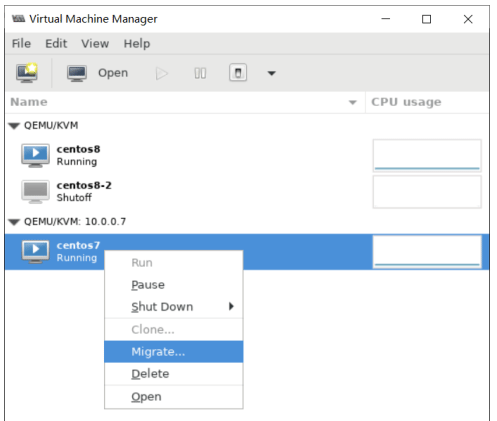This screenshot has height=421, width=497.
Task: Open the shutdown options dropdown arrow
Action: coord(272,73)
